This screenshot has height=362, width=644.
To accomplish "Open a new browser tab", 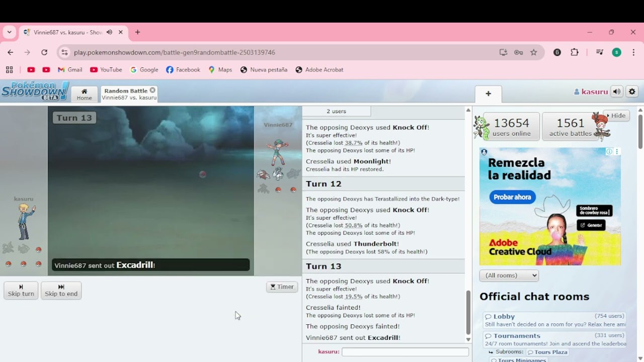I will [x=137, y=32].
